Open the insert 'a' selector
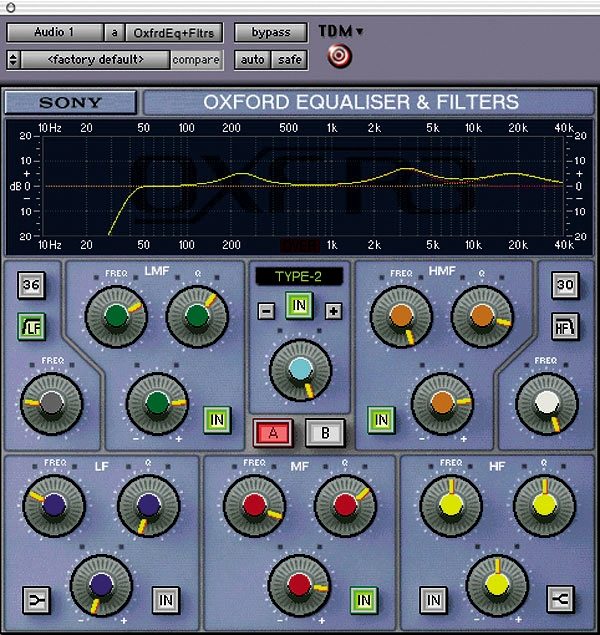This screenshot has height=635, width=600. (x=114, y=32)
